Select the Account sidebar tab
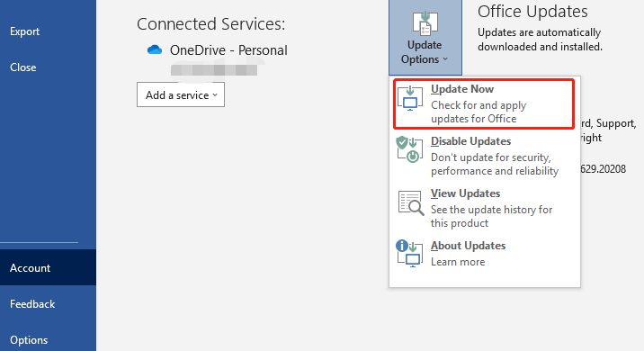The height and width of the screenshot is (351, 644). click(48, 267)
